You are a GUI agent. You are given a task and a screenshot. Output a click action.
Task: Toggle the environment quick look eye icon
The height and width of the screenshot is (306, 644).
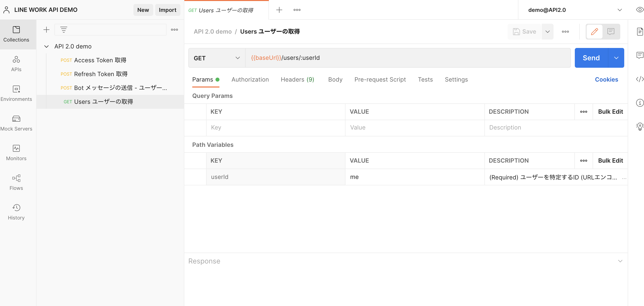[640, 9]
